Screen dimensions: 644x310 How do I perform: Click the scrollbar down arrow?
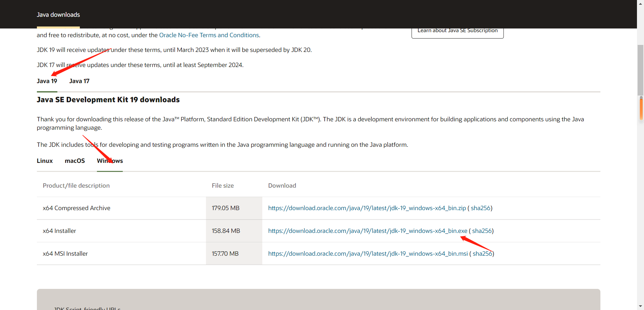[641, 306]
